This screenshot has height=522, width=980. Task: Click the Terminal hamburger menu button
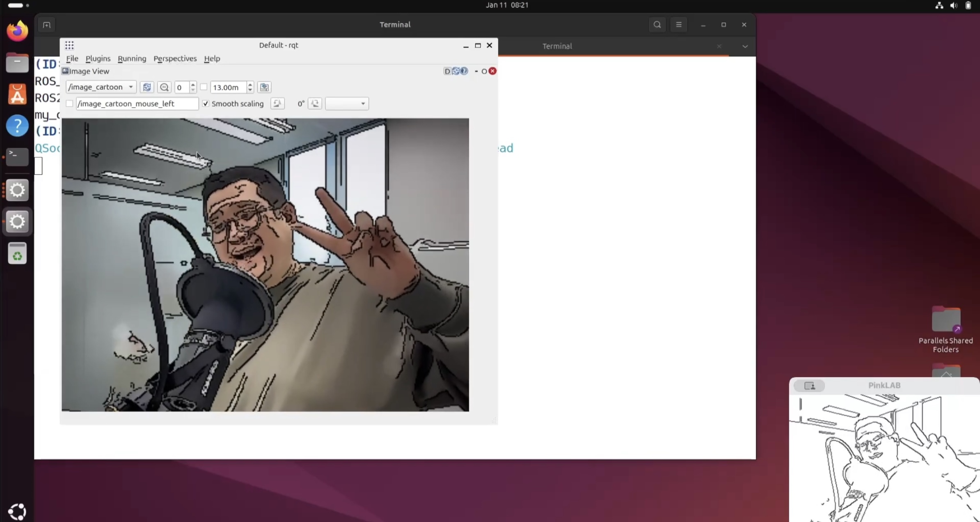tap(679, 25)
